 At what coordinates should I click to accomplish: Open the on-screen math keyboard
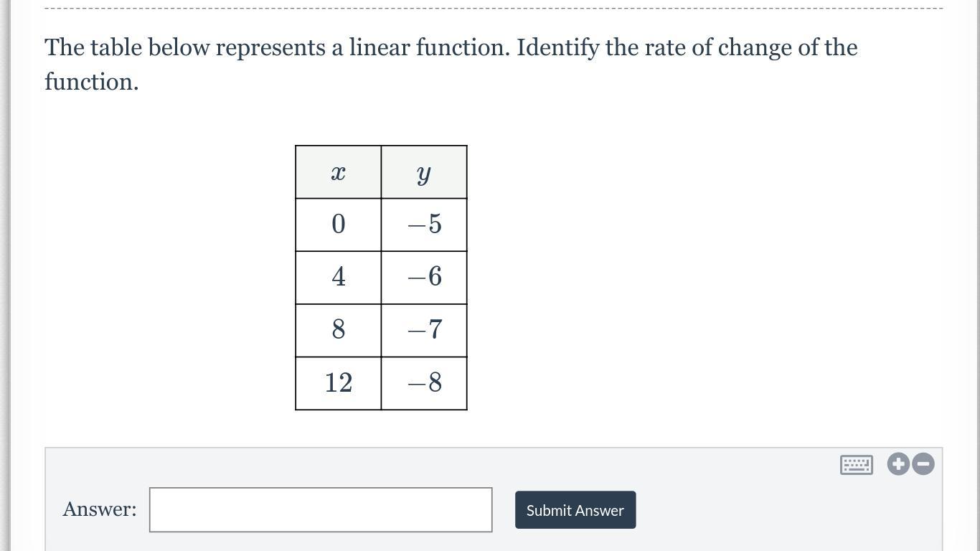pos(856,465)
